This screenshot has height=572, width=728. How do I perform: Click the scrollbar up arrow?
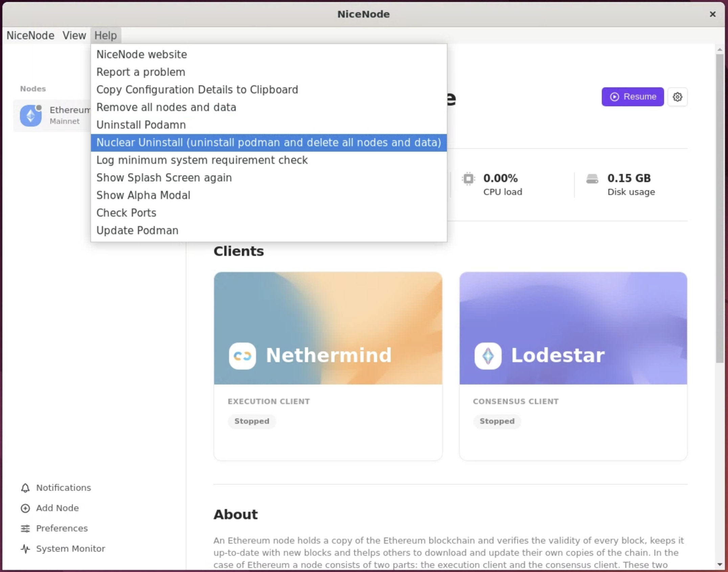pos(720,50)
